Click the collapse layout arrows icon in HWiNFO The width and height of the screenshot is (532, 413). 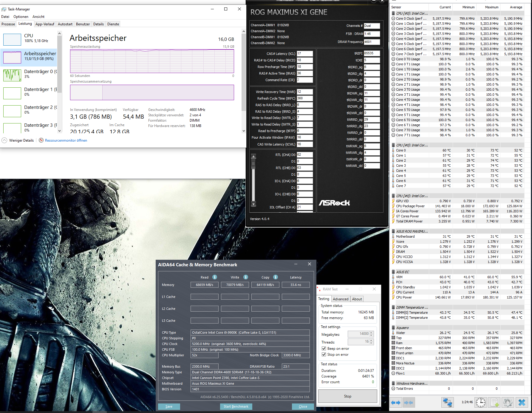point(409,403)
